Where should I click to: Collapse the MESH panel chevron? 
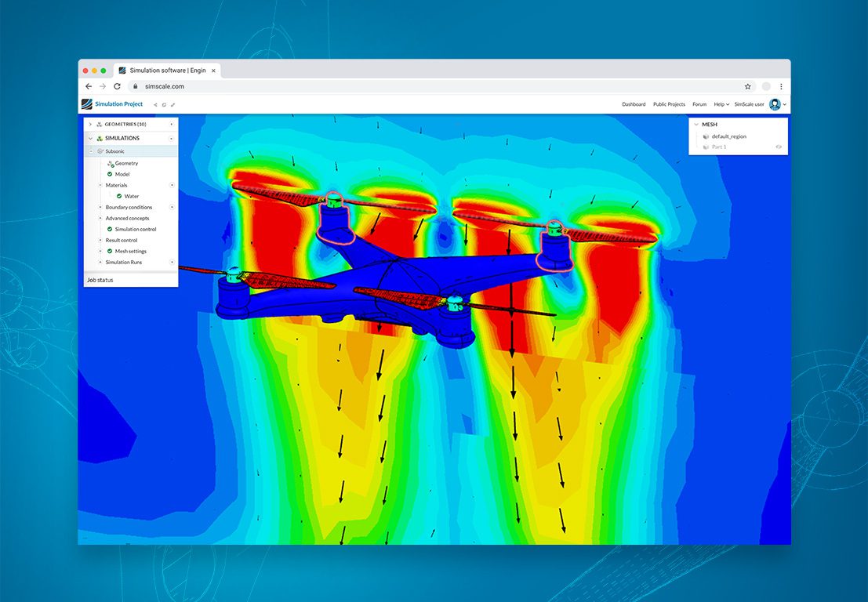695,125
